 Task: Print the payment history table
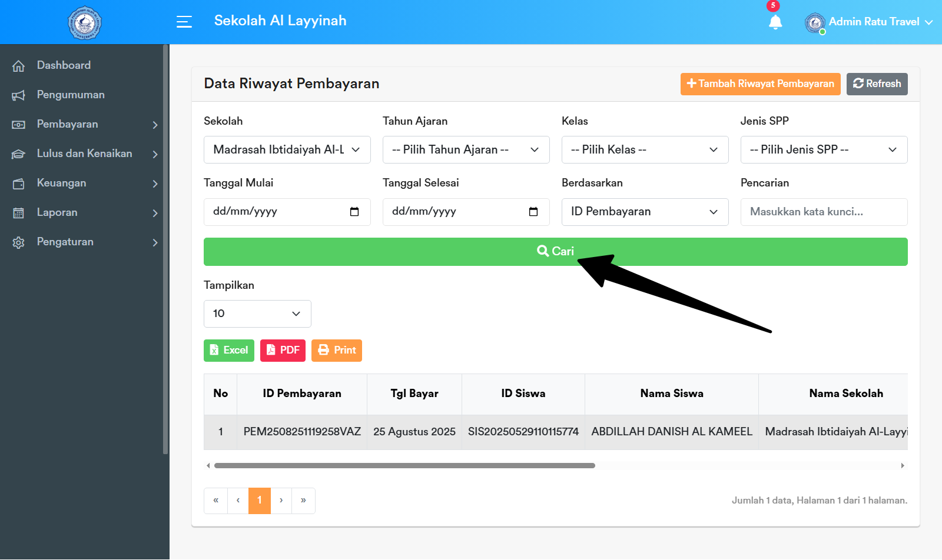coord(337,351)
